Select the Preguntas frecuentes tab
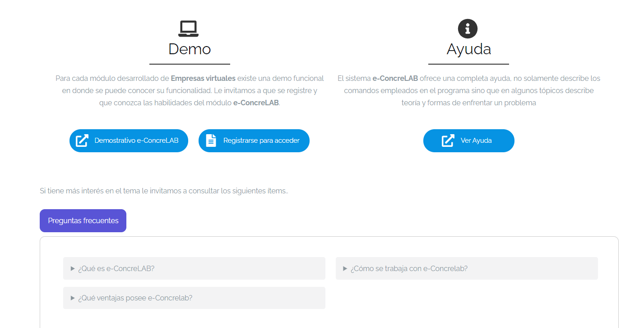644x328 pixels. [83, 220]
